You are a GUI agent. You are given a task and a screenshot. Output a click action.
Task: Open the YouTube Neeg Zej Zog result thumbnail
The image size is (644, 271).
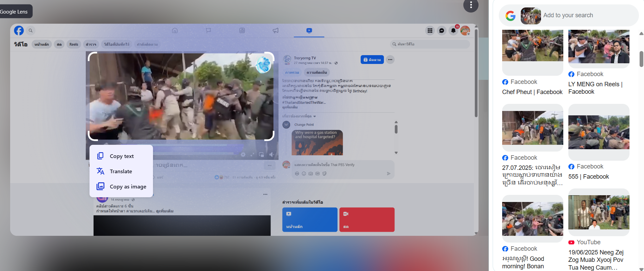tap(599, 212)
